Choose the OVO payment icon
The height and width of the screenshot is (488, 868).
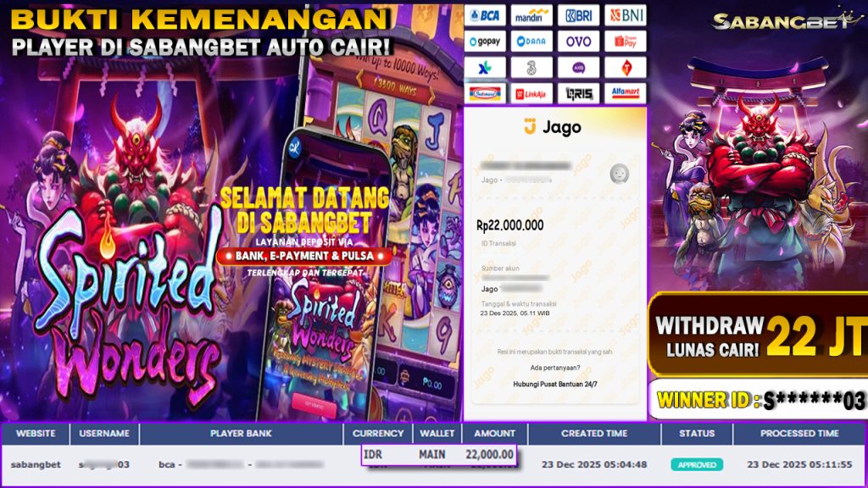(578, 42)
